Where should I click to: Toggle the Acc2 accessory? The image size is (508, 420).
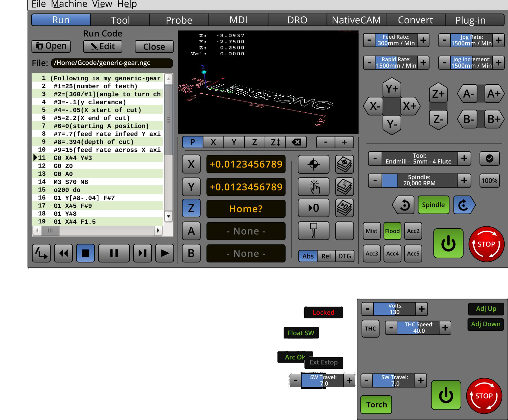click(413, 231)
